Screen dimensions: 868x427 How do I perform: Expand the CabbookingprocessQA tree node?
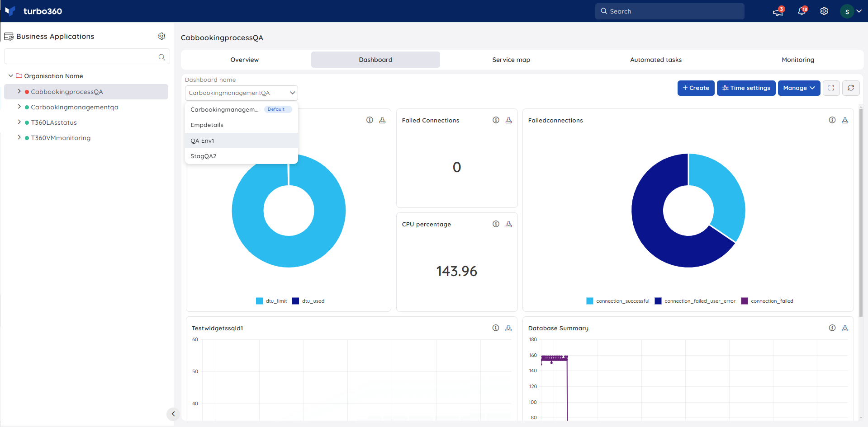pyautogui.click(x=19, y=91)
